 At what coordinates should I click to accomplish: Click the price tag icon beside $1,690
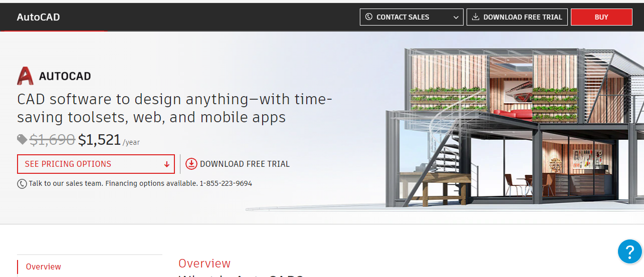click(22, 139)
